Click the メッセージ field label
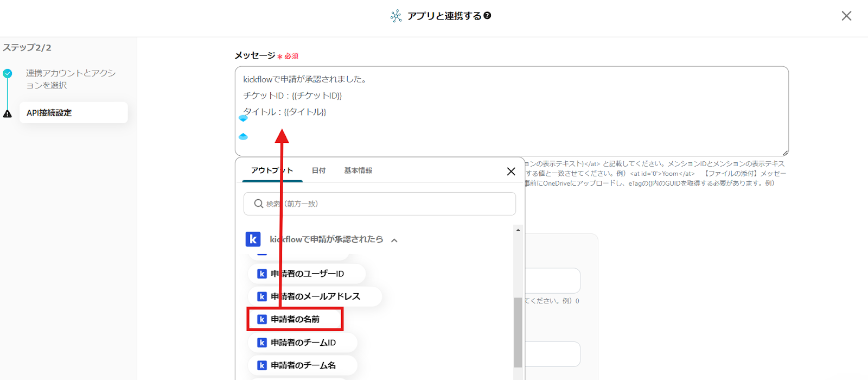Screen dimensions: 868x380 pos(255,55)
